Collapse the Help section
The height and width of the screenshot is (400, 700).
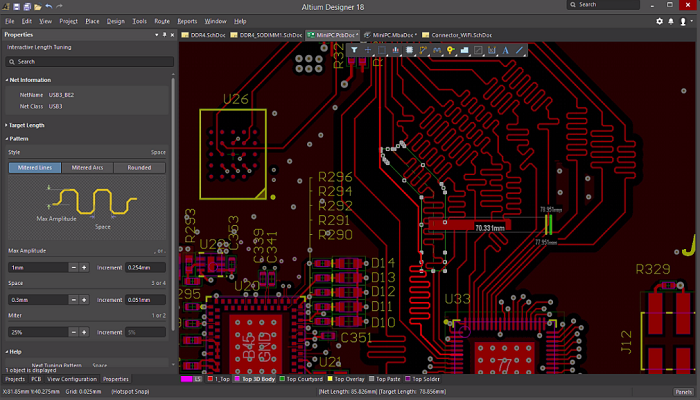click(7, 352)
